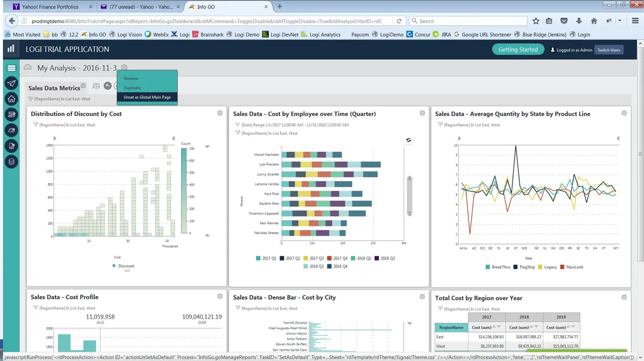Toggle the NewLook legend entry
The width and height of the screenshot is (644, 361).
tap(572, 267)
